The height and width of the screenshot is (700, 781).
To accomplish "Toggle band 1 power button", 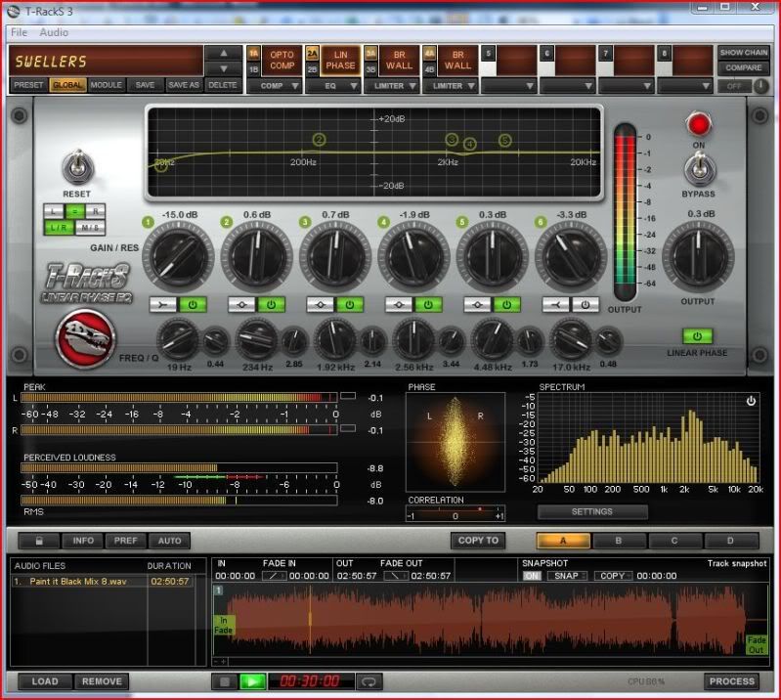I will click(193, 304).
